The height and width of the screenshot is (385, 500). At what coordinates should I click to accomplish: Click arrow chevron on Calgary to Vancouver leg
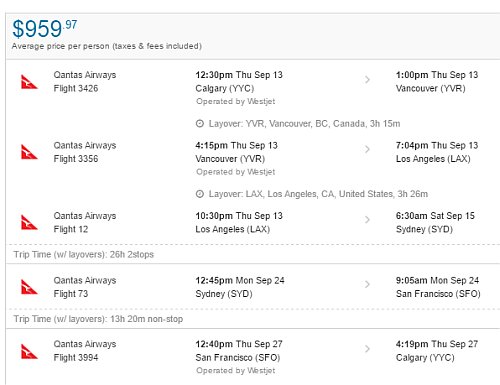(367, 79)
